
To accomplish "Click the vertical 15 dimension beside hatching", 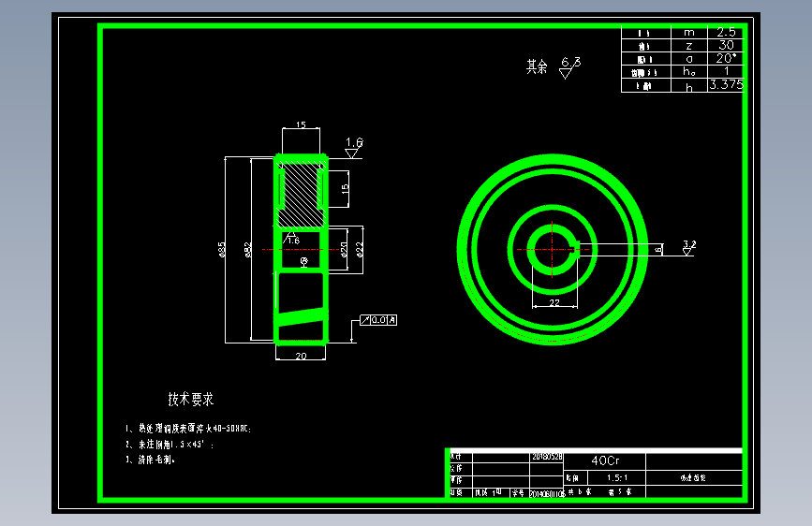I will coord(345,189).
